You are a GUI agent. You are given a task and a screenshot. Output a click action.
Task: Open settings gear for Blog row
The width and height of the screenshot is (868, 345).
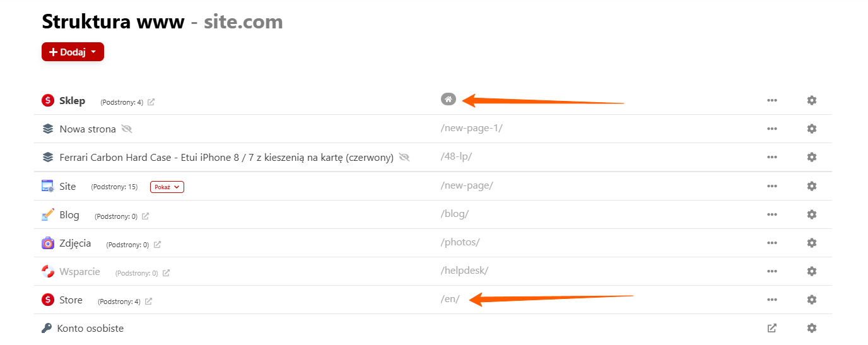pyautogui.click(x=812, y=214)
